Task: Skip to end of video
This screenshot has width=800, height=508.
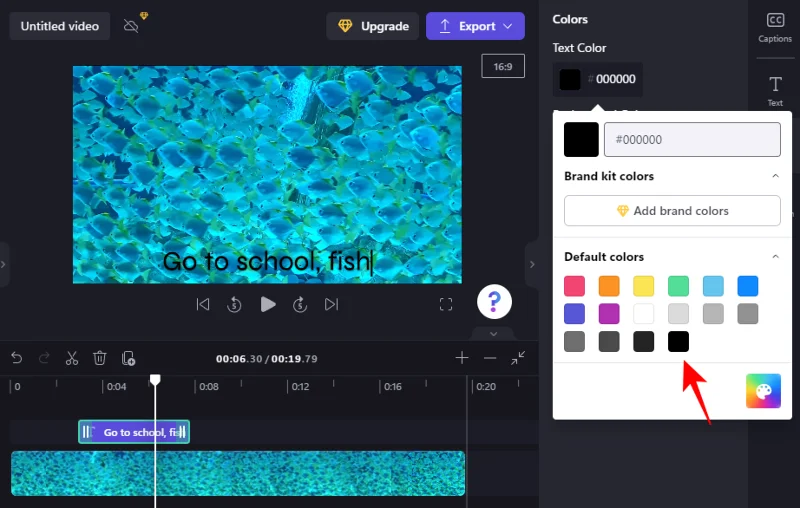Action: [332, 304]
